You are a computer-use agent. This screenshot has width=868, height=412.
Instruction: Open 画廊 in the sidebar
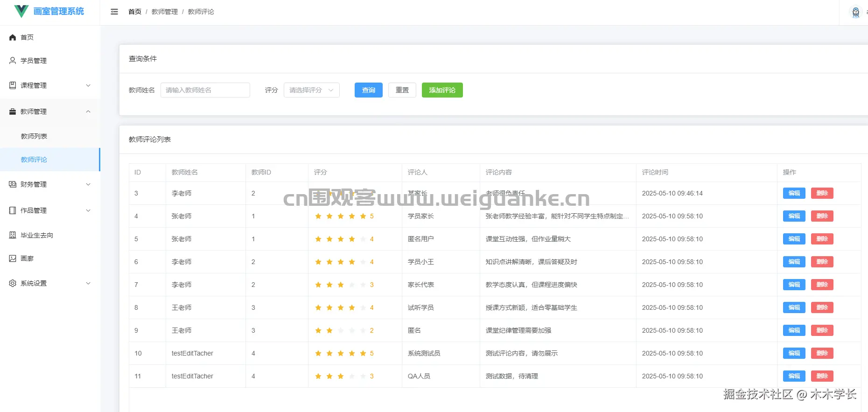coord(50,258)
